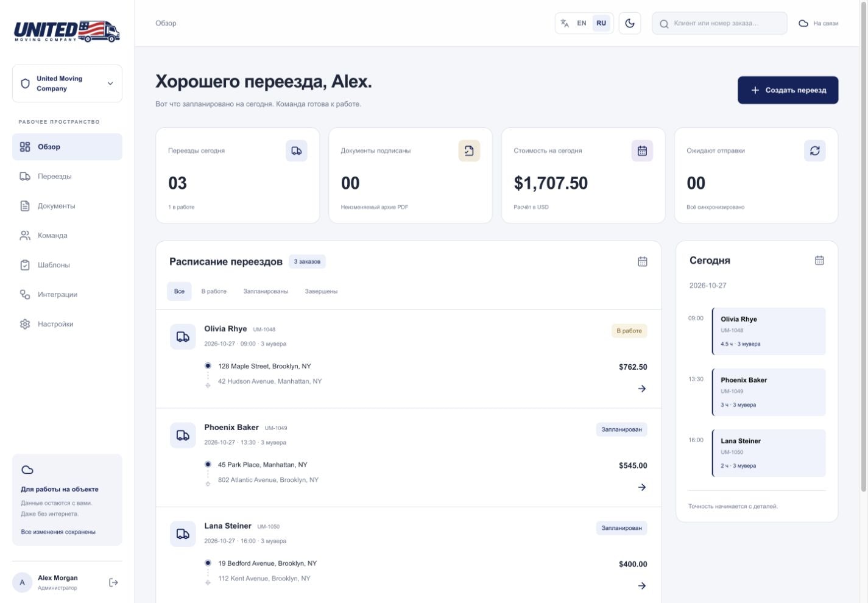Open Olivia Rhye order with arrow icon

pos(642,389)
